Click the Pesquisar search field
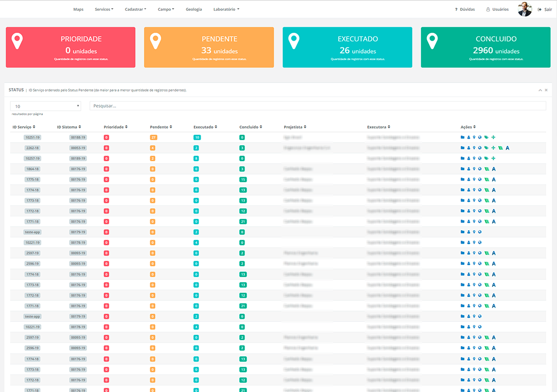557x392 pixels. [317, 106]
